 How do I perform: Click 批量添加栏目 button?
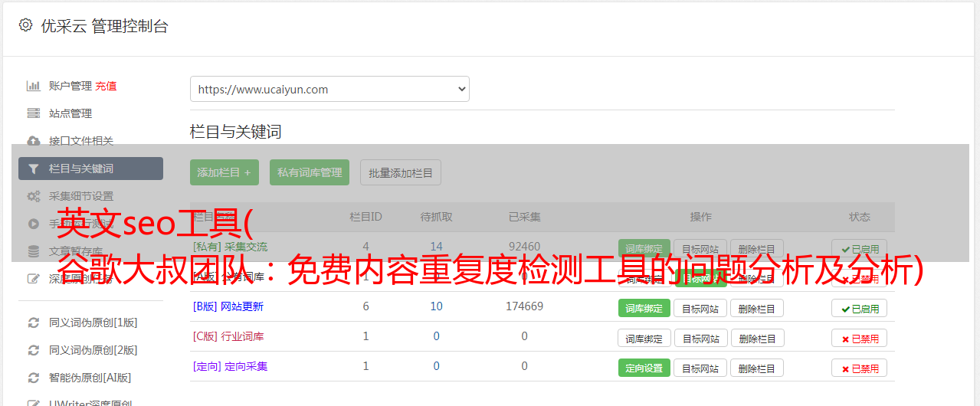pos(401,172)
